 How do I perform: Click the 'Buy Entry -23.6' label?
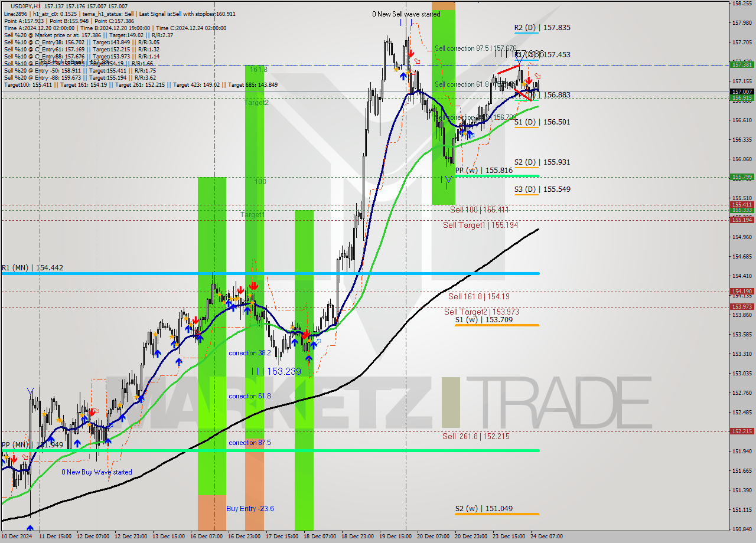250,508
